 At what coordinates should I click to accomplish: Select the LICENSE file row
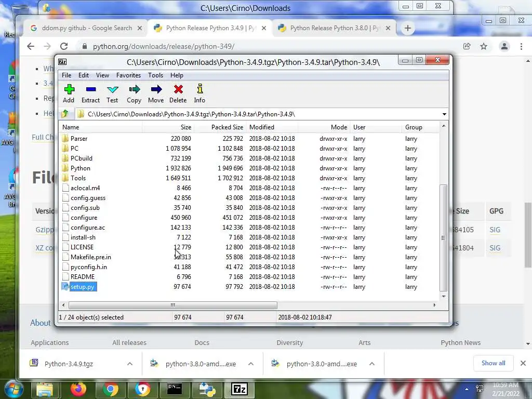coord(250,247)
